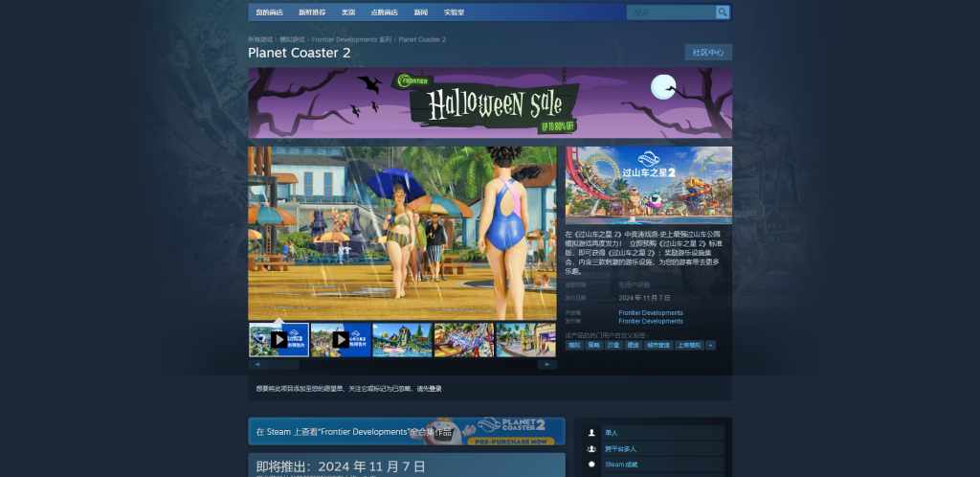Click the 上帝模拟 (God Game) tag
The width and height of the screenshot is (980, 477).
[x=689, y=345]
